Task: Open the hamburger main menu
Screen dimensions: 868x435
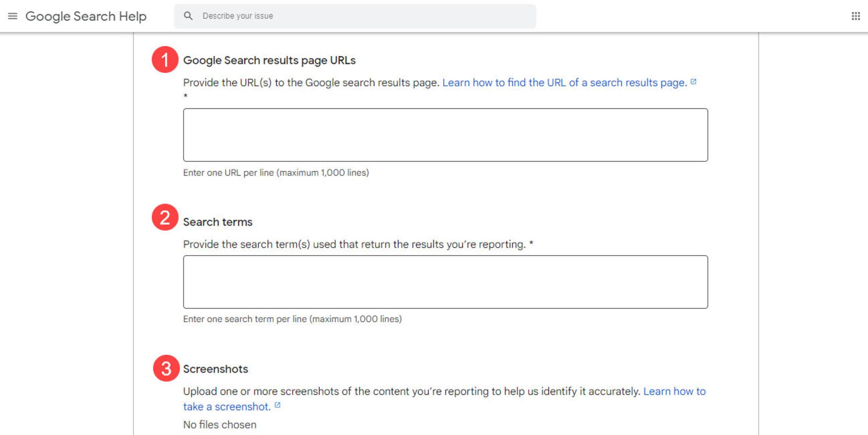Action: [13, 16]
